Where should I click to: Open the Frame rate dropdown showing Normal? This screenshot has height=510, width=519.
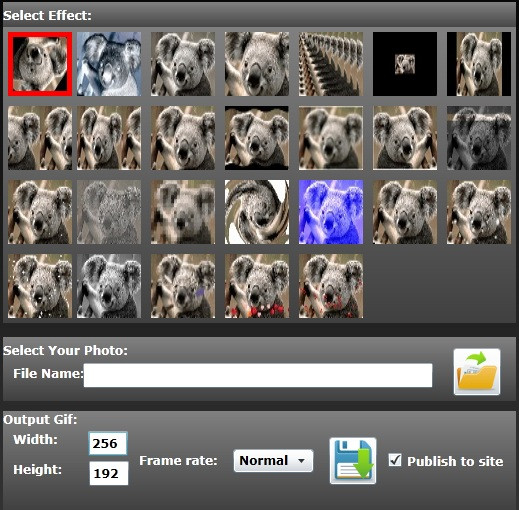tap(273, 461)
